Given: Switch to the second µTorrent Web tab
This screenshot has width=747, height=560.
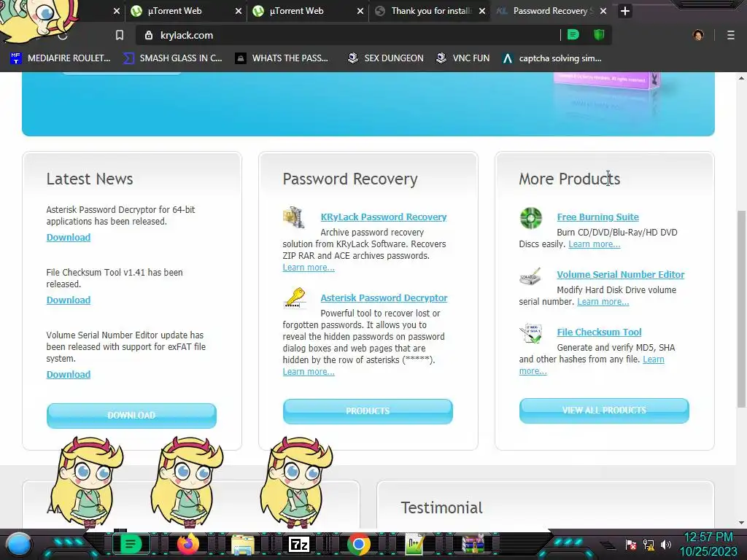Looking at the screenshot, I should coord(308,11).
